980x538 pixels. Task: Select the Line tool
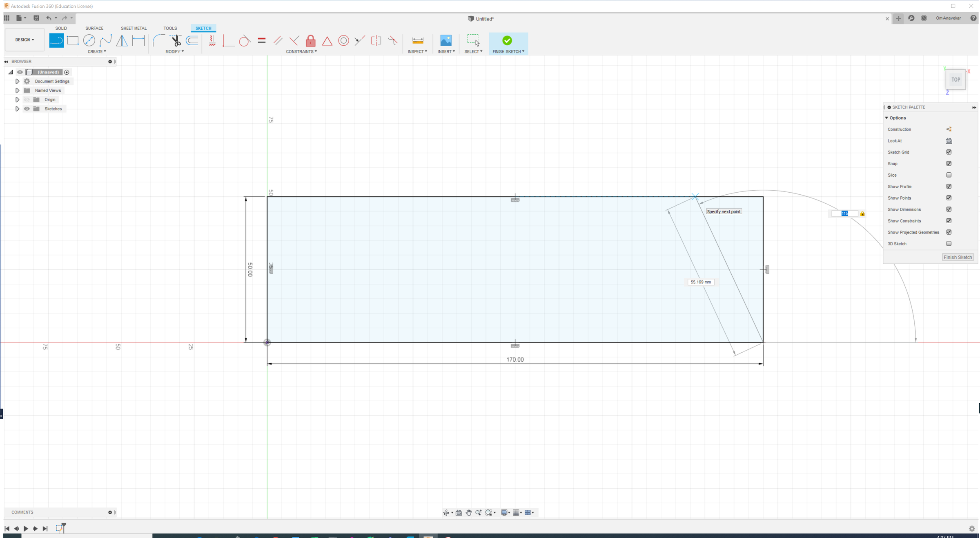point(56,40)
